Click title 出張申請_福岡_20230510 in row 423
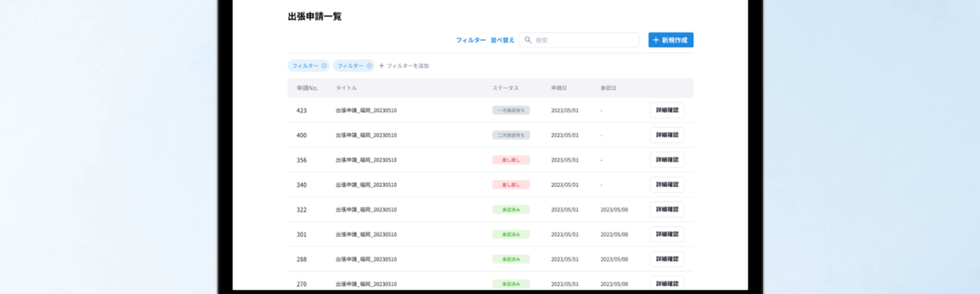This screenshot has height=294, width=980. [366, 110]
